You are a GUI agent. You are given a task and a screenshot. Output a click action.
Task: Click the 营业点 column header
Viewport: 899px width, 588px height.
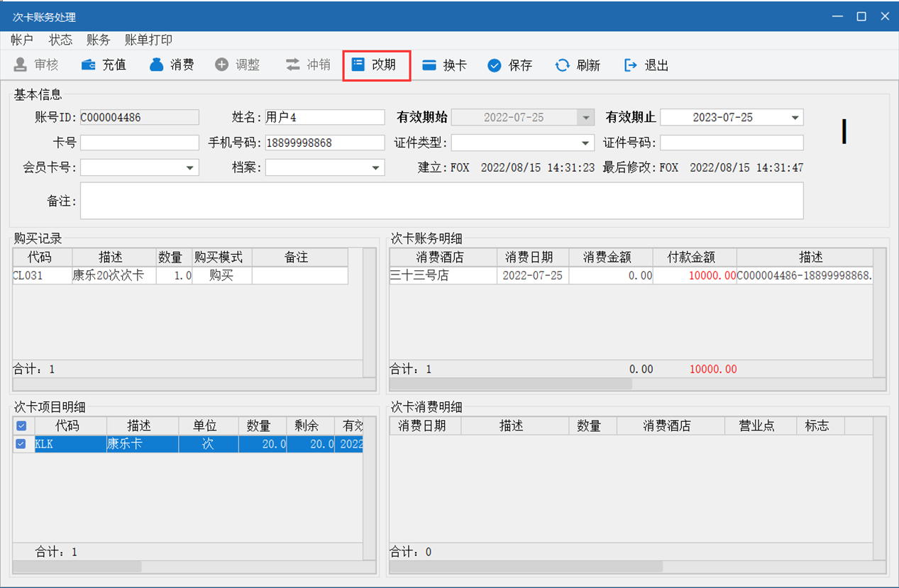point(760,426)
